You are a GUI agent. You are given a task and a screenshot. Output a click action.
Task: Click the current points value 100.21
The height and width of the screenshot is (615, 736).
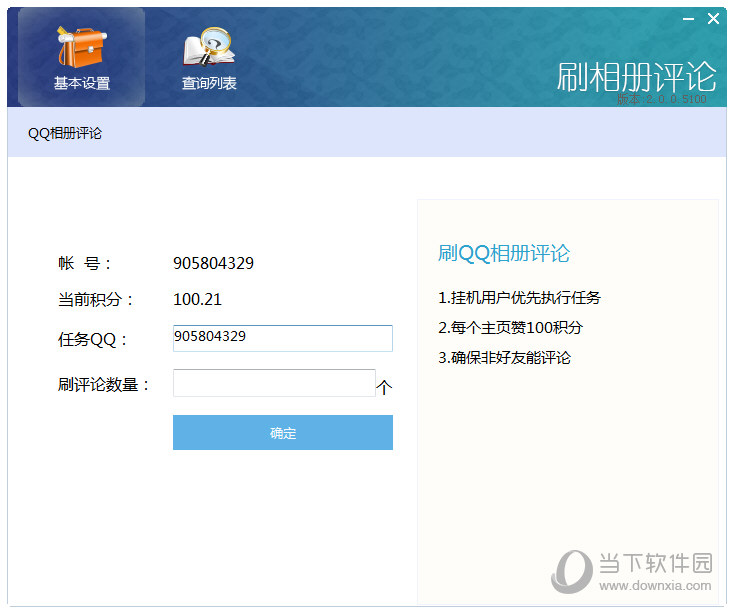pos(197,299)
